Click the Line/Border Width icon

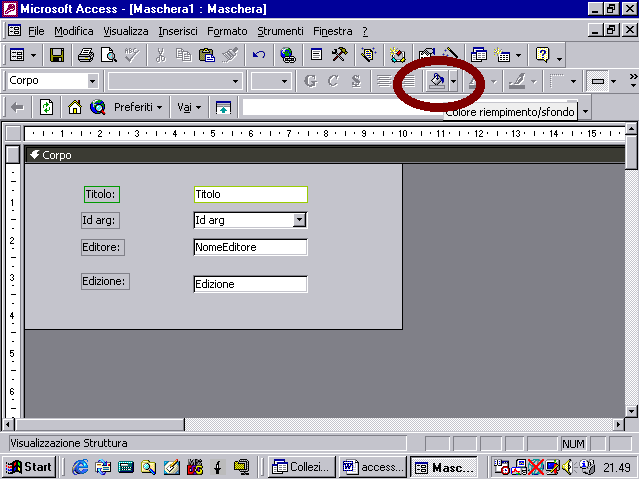pyautogui.click(x=557, y=81)
